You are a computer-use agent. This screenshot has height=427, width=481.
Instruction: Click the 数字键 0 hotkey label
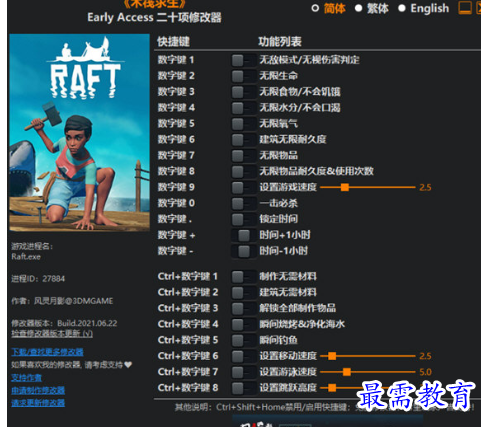coord(176,203)
